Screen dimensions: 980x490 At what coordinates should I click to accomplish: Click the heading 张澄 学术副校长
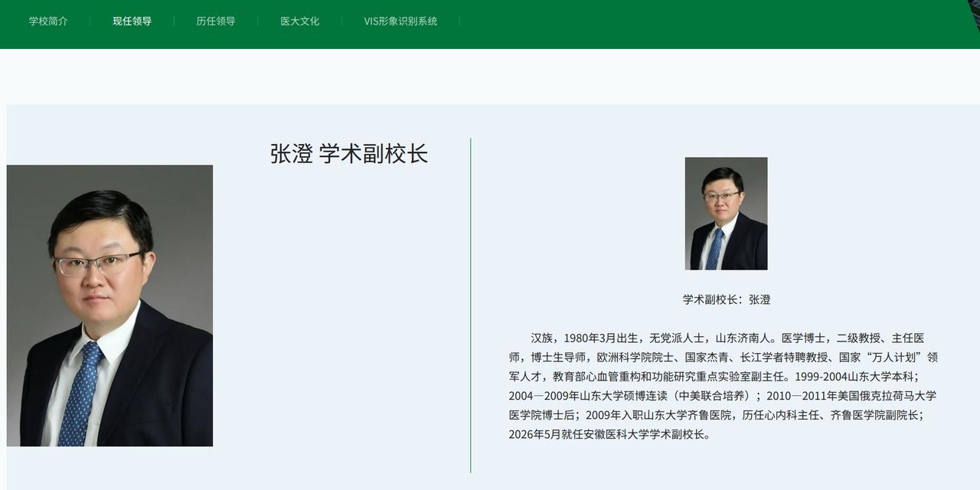[x=349, y=154]
